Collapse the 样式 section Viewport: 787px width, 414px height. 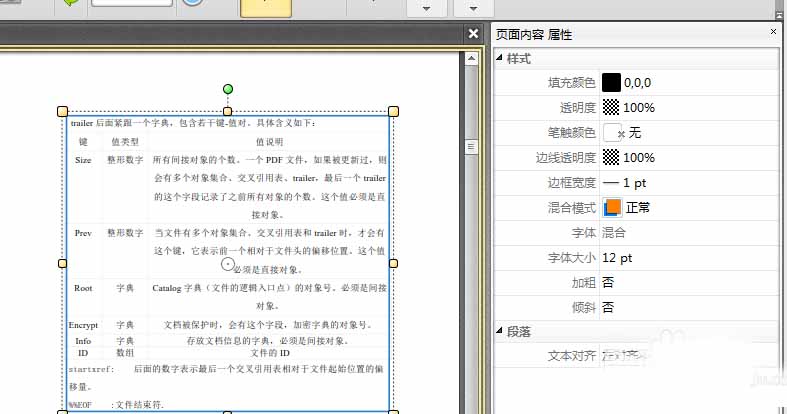pyautogui.click(x=499, y=58)
